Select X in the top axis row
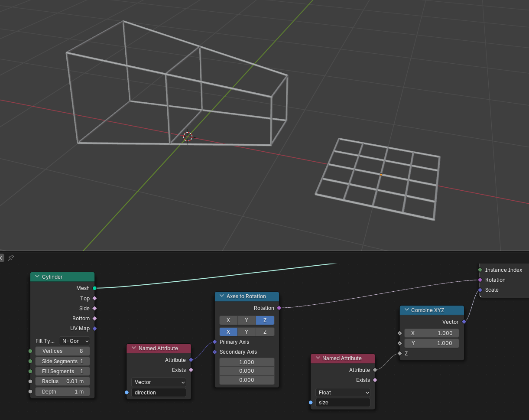This screenshot has height=420, width=529. click(x=228, y=320)
